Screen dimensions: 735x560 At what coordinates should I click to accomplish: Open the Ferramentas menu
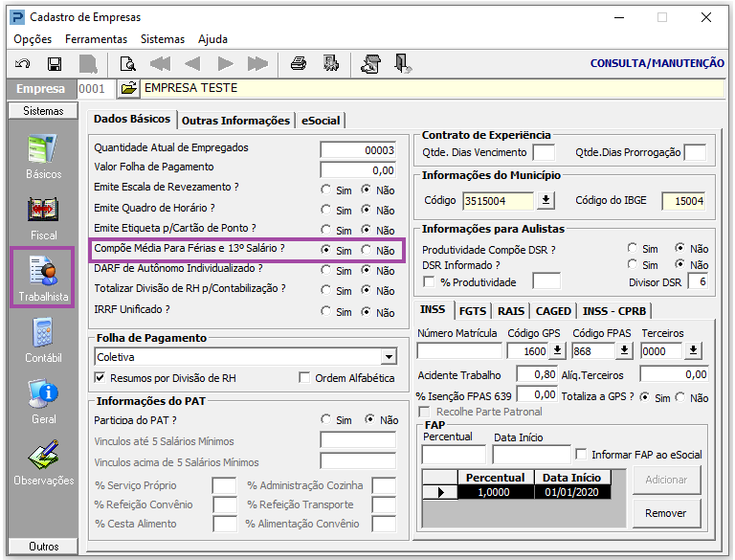coord(96,39)
